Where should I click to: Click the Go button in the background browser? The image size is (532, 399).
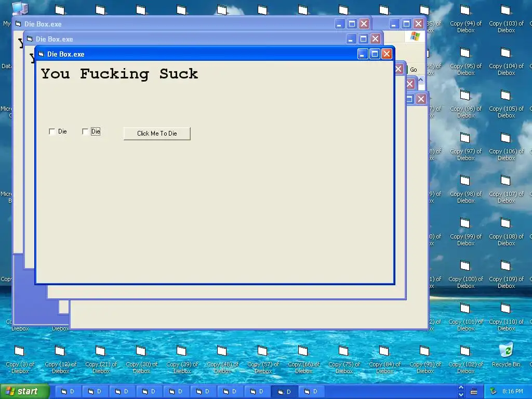pyautogui.click(x=413, y=70)
